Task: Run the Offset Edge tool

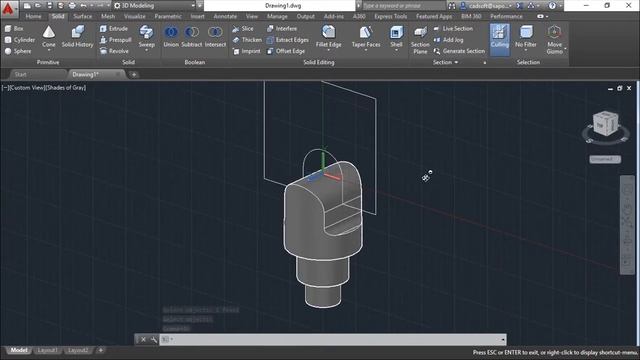Action: pos(286,51)
